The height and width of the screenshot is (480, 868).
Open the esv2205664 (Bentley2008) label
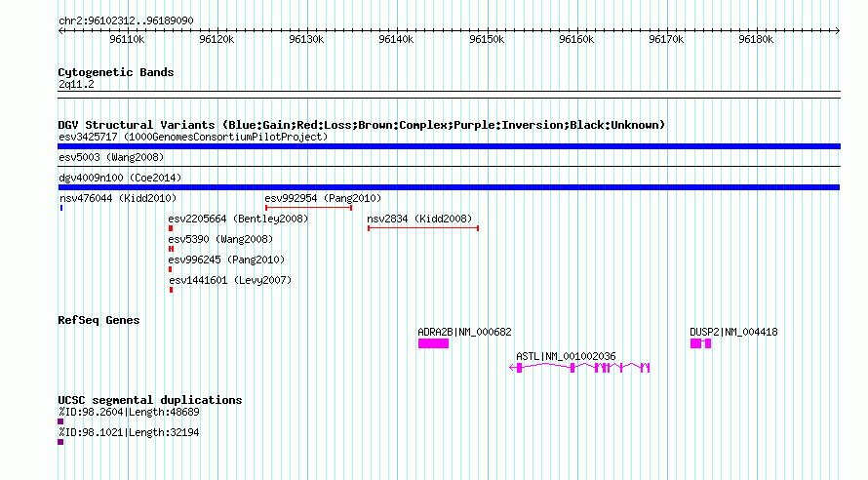[238, 219]
